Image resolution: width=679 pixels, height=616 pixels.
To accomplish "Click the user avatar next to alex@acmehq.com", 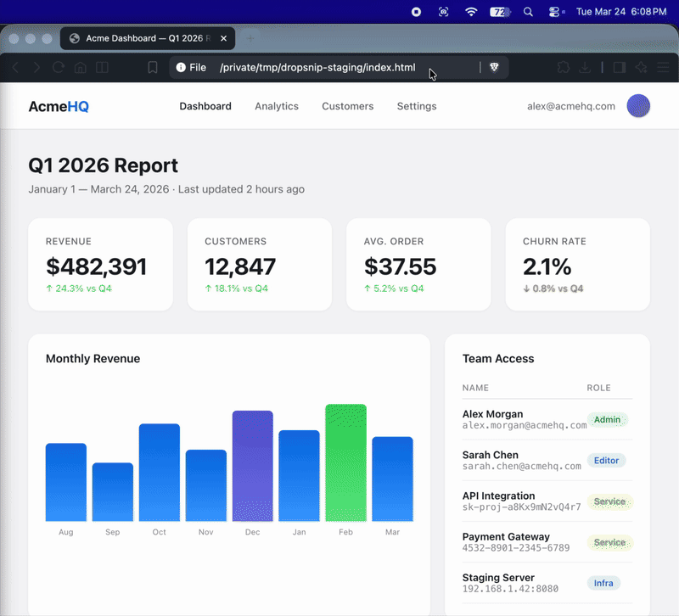I will point(638,106).
